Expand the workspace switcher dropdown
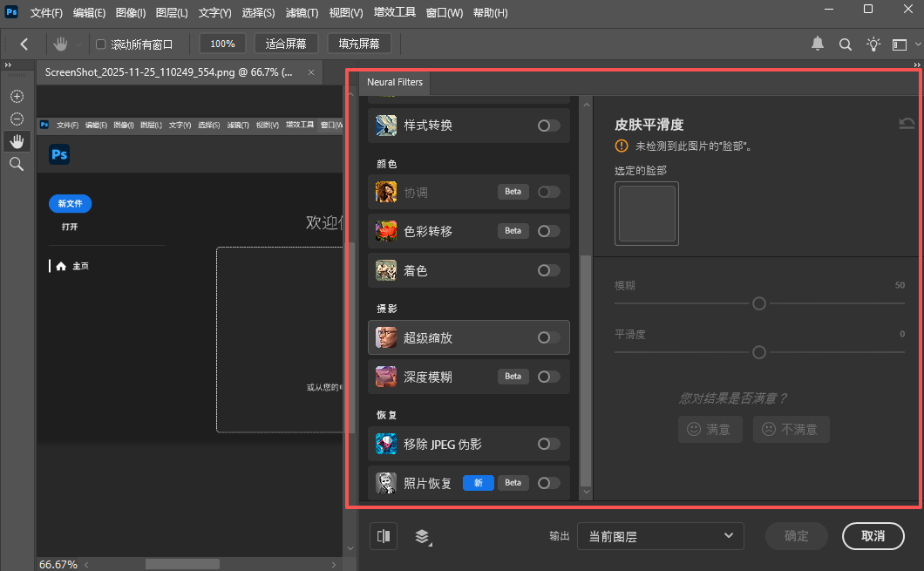Viewport: 924px width, 571px height. click(903, 44)
